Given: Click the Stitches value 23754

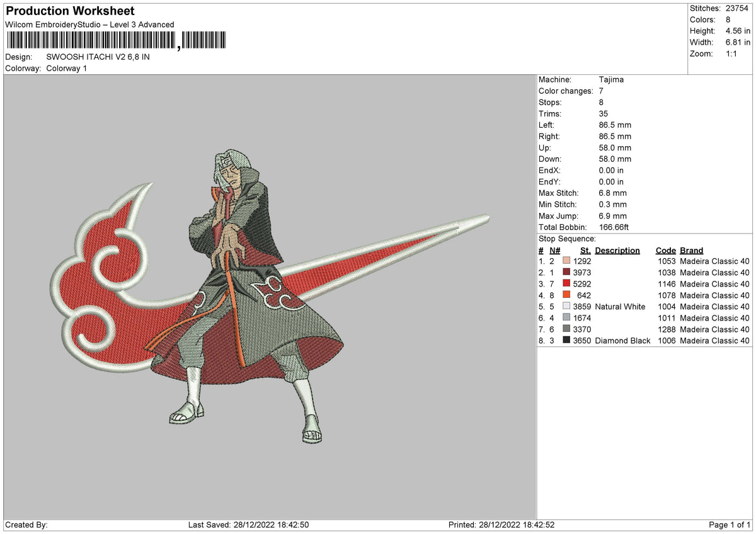Looking at the screenshot, I should coord(738,8).
